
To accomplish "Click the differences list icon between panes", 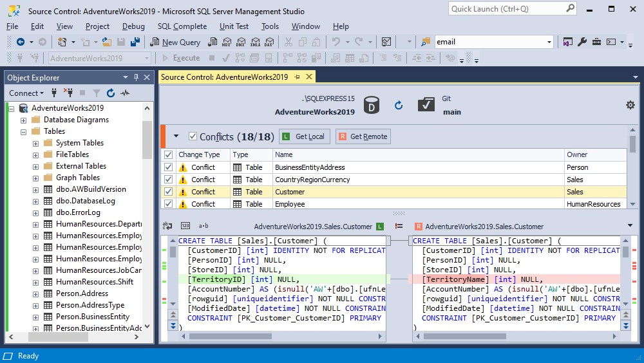I will click(399, 226).
